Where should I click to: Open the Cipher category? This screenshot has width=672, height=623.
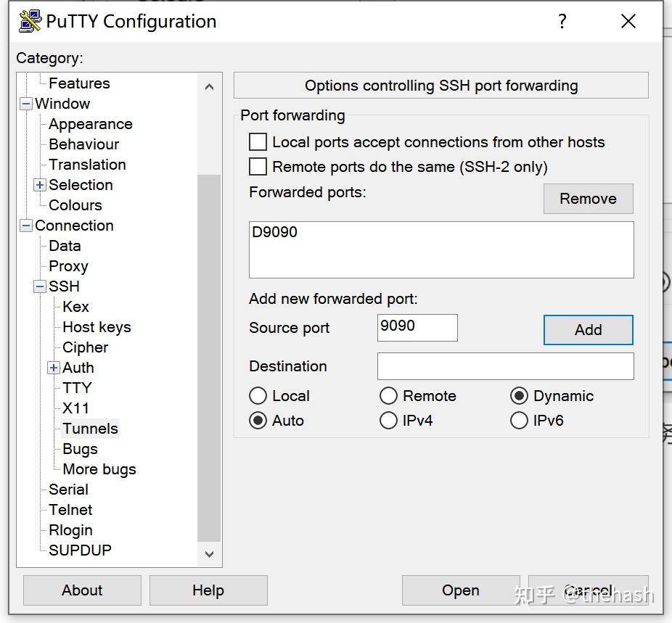coord(85,347)
